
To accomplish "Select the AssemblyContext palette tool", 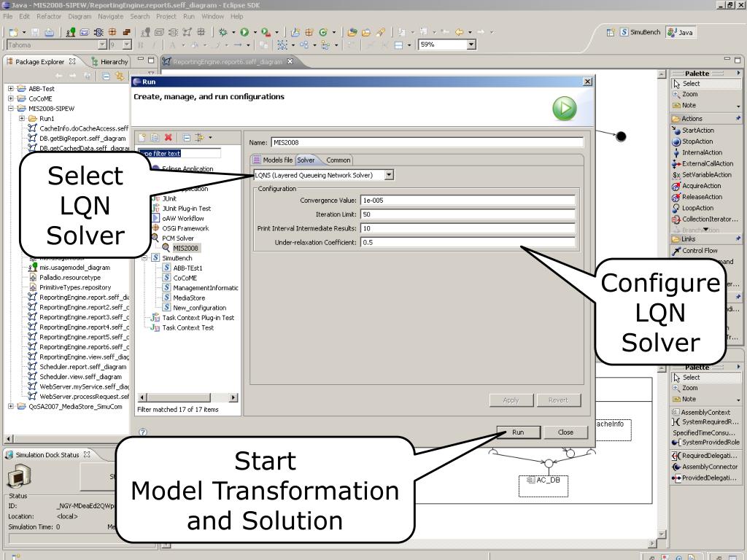I will click(x=705, y=413).
